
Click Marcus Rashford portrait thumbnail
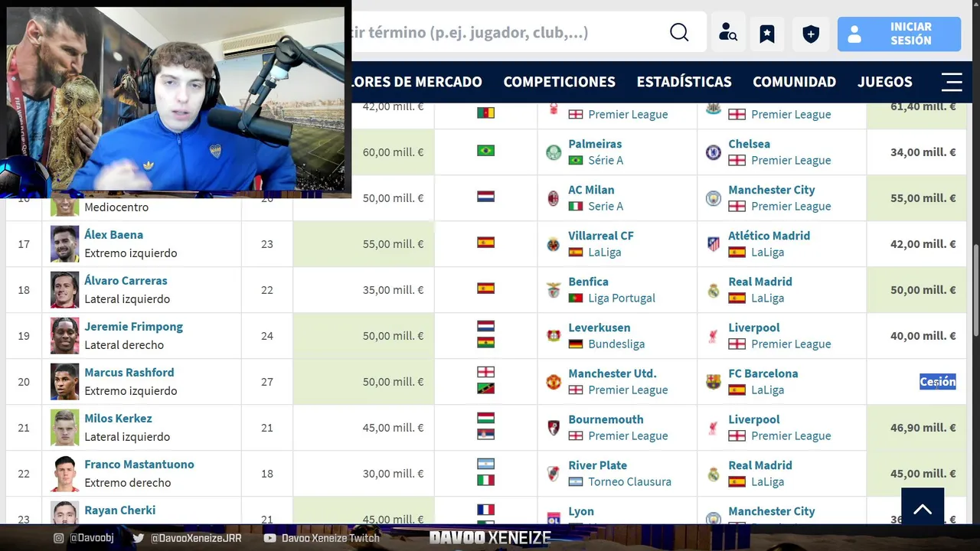click(65, 382)
